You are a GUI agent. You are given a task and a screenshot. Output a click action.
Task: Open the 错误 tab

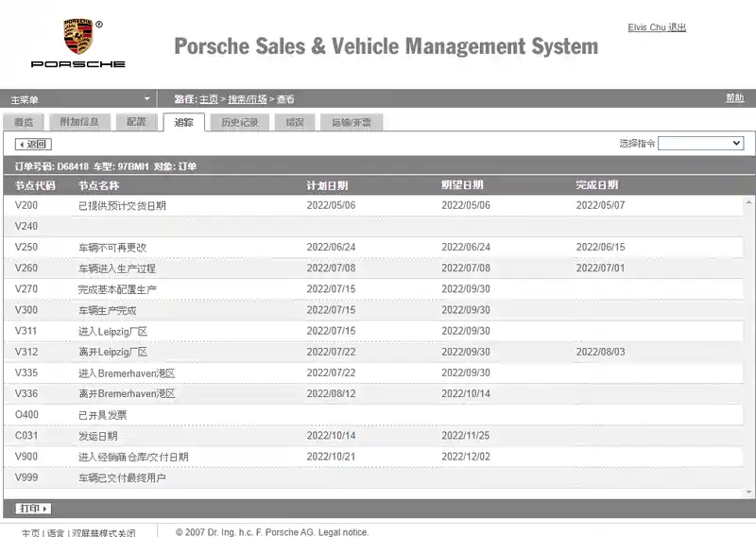pyautogui.click(x=295, y=122)
